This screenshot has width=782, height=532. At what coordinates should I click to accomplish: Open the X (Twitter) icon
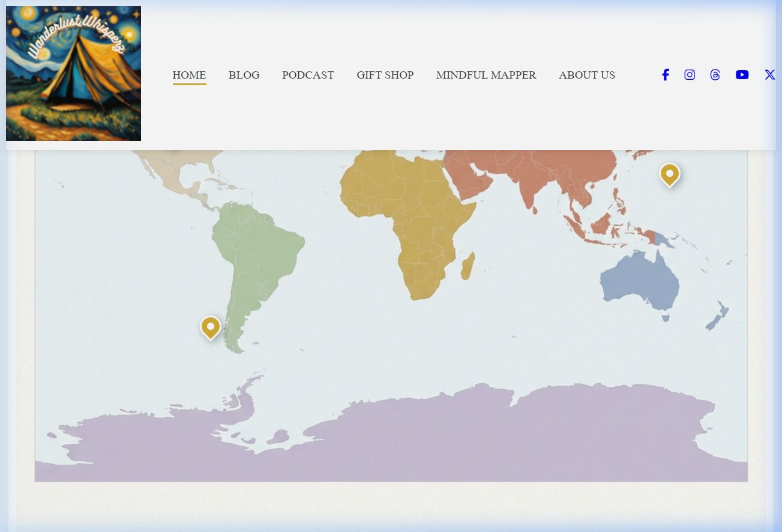click(x=769, y=75)
